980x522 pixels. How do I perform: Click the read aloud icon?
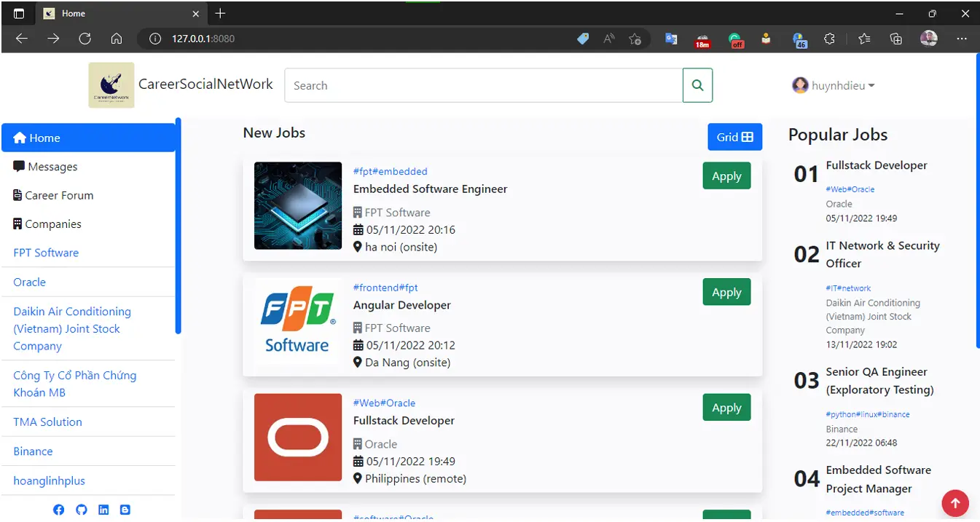pyautogui.click(x=609, y=39)
